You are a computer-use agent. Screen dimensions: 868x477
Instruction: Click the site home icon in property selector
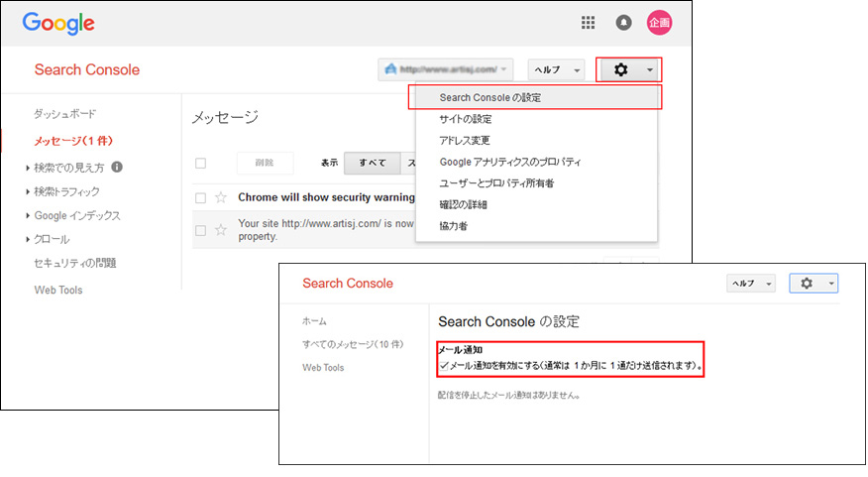coord(390,69)
